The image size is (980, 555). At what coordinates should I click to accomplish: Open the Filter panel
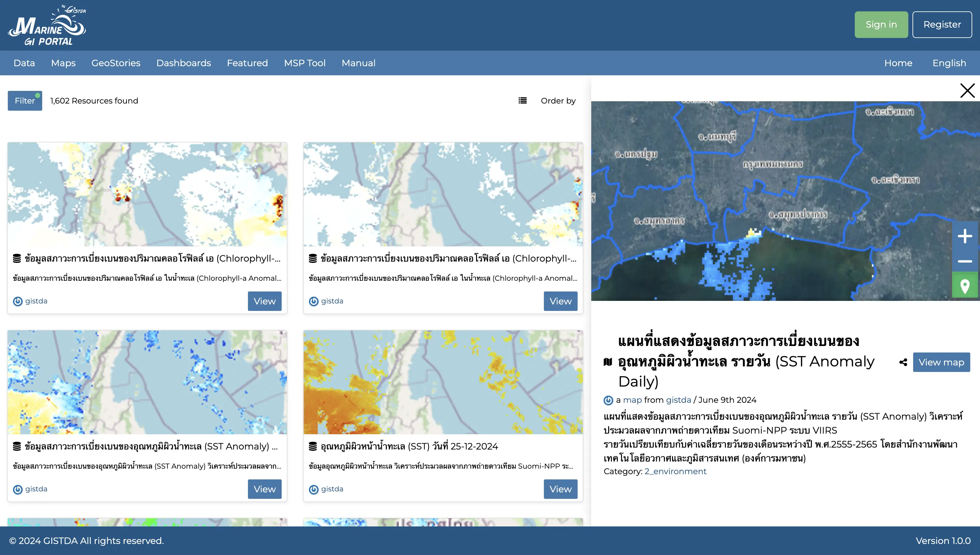tap(25, 101)
